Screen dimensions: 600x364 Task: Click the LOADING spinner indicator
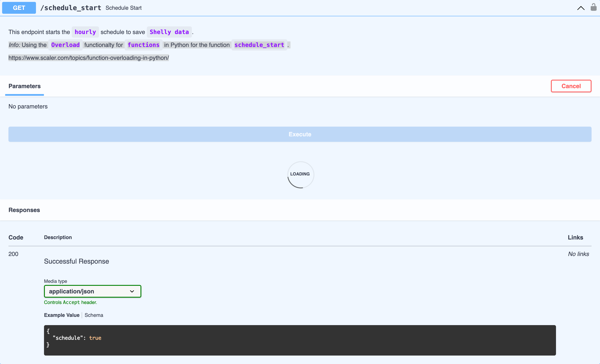[x=300, y=174]
